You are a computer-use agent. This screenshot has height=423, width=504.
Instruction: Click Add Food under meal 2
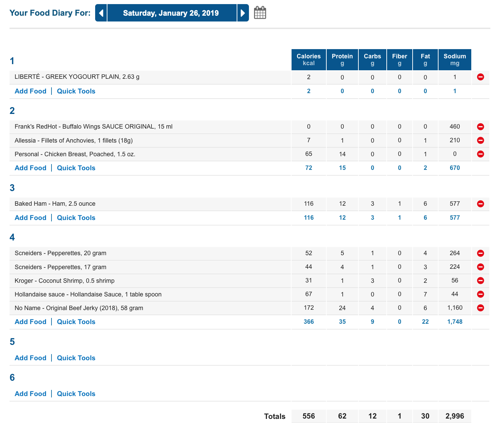(30, 168)
